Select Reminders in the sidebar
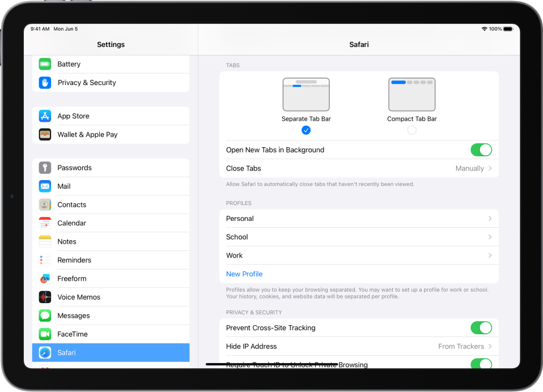This screenshot has height=392, width=543. (111, 260)
